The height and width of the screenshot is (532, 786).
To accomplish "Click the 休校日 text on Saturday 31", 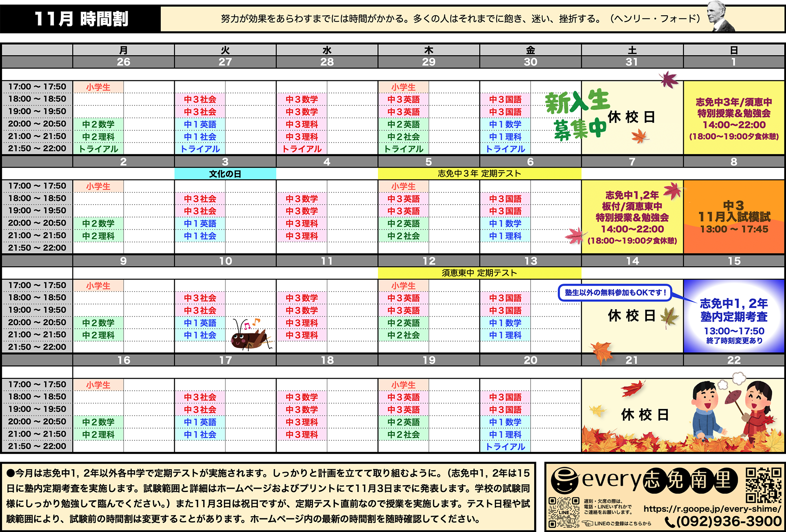I will pyautogui.click(x=631, y=117).
